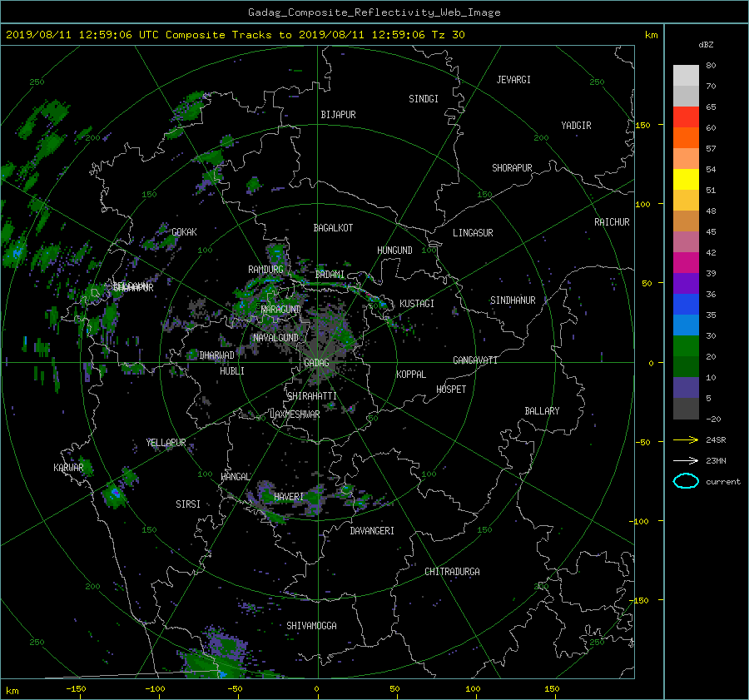Click the SINDGI city label
Viewport: 749px width, 700px height.
pyautogui.click(x=424, y=99)
